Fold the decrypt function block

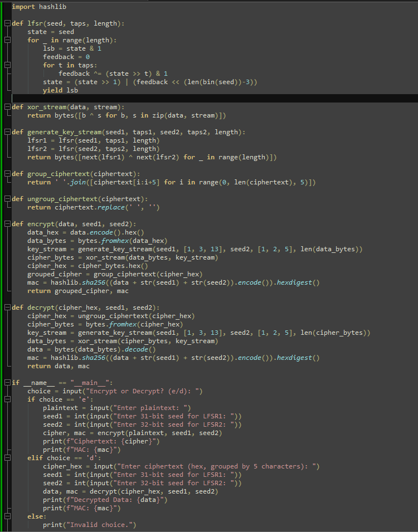point(7,308)
